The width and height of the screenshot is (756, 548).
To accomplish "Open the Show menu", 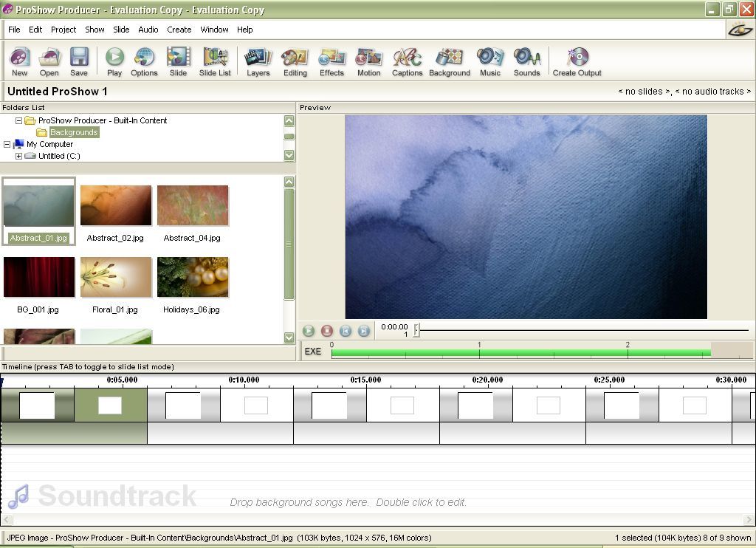I will click(94, 30).
